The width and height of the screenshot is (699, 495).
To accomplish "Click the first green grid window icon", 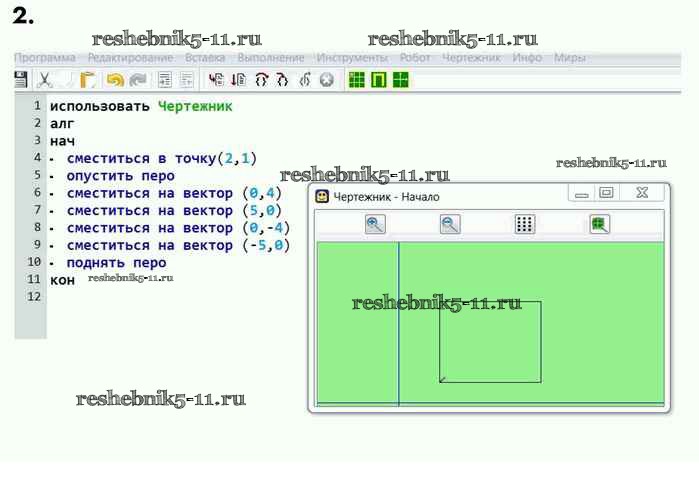I will click(356, 80).
